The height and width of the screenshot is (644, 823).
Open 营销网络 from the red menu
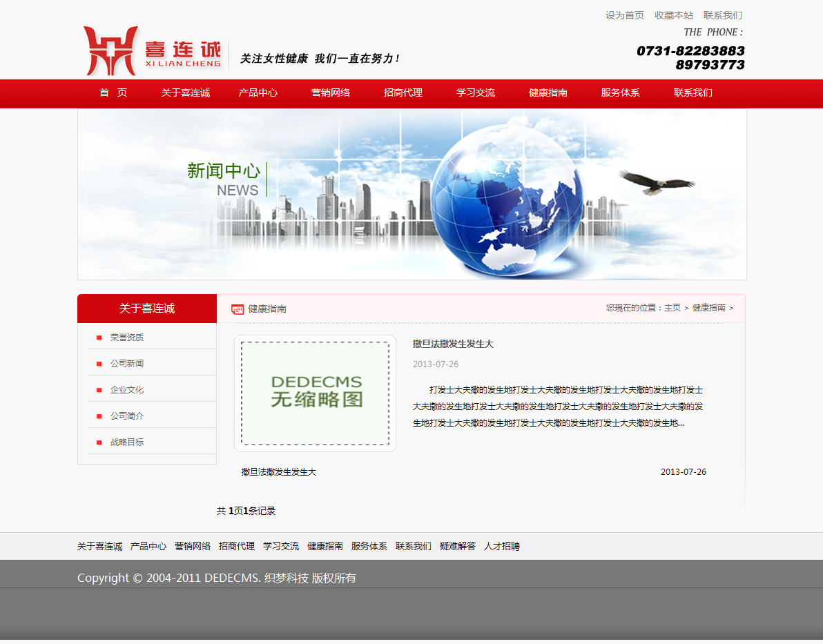[x=330, y=92]
